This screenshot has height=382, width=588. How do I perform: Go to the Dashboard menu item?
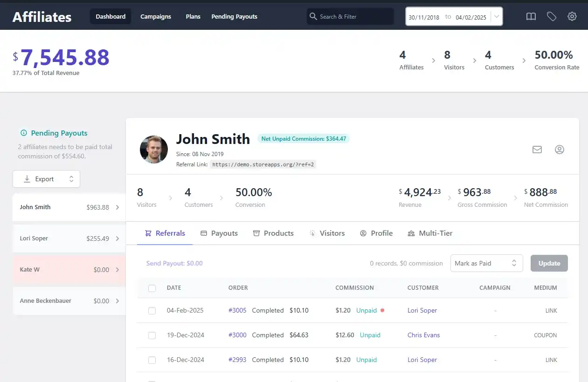point(111,16)
